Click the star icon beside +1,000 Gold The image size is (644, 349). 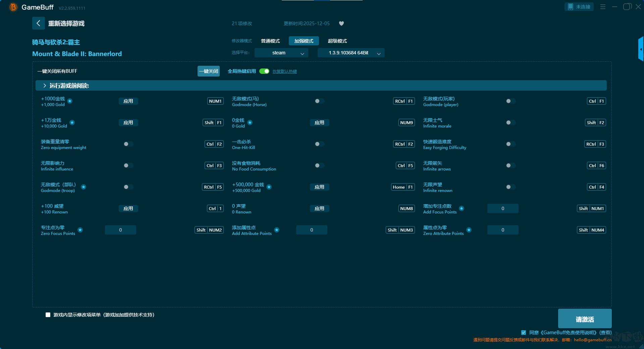pyautogui.click(x=70, y=101)
